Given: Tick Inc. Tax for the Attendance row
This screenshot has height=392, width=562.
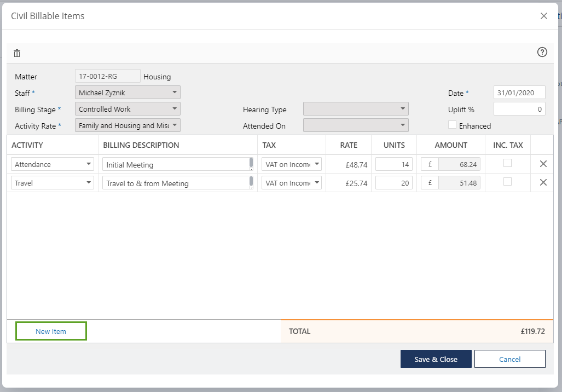Looking at the screenshot, I should tap(507, 163).
